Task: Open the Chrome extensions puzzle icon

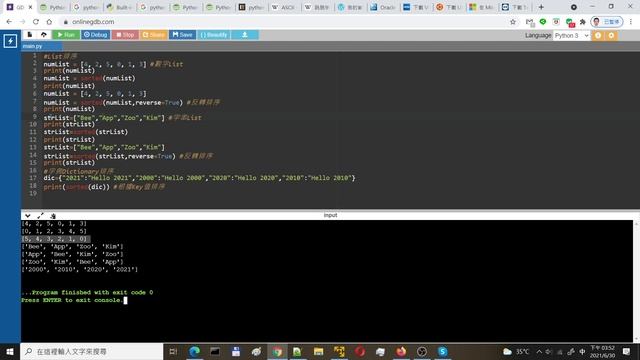Action: 583,22
